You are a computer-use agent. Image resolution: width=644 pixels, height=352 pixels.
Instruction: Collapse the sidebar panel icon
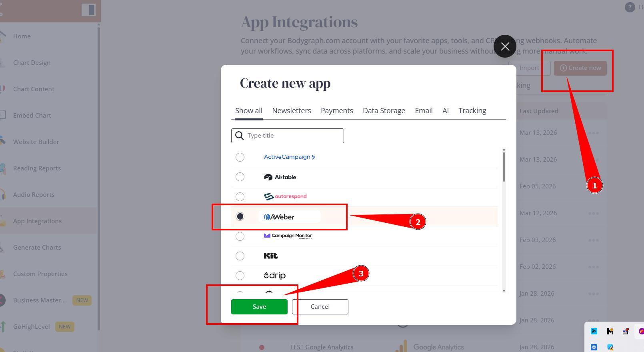[88, 10]
